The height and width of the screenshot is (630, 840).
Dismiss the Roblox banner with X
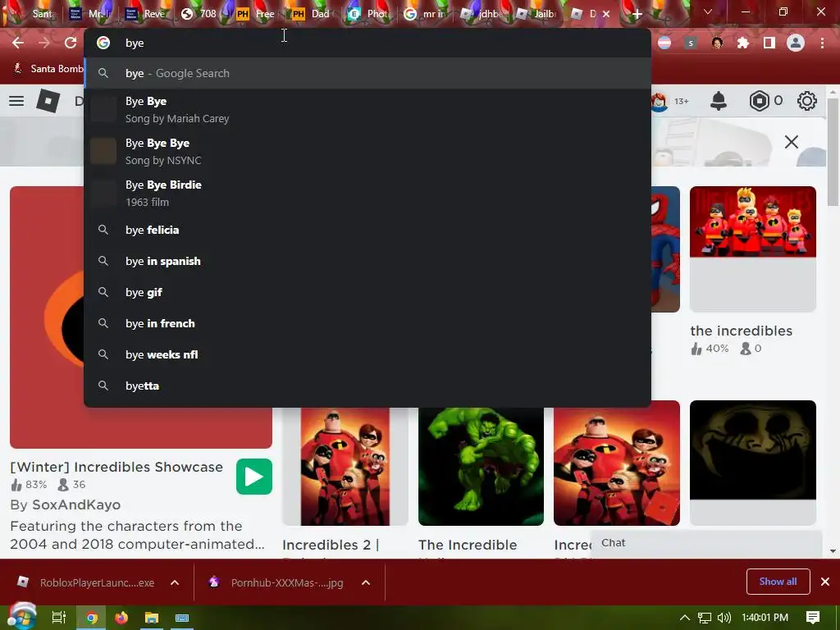tap(792, 142)
